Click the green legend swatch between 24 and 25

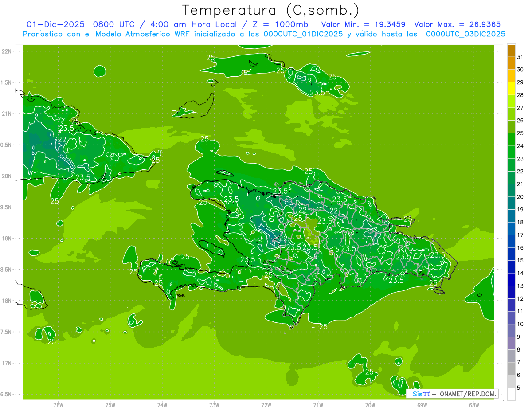point(511,140)
